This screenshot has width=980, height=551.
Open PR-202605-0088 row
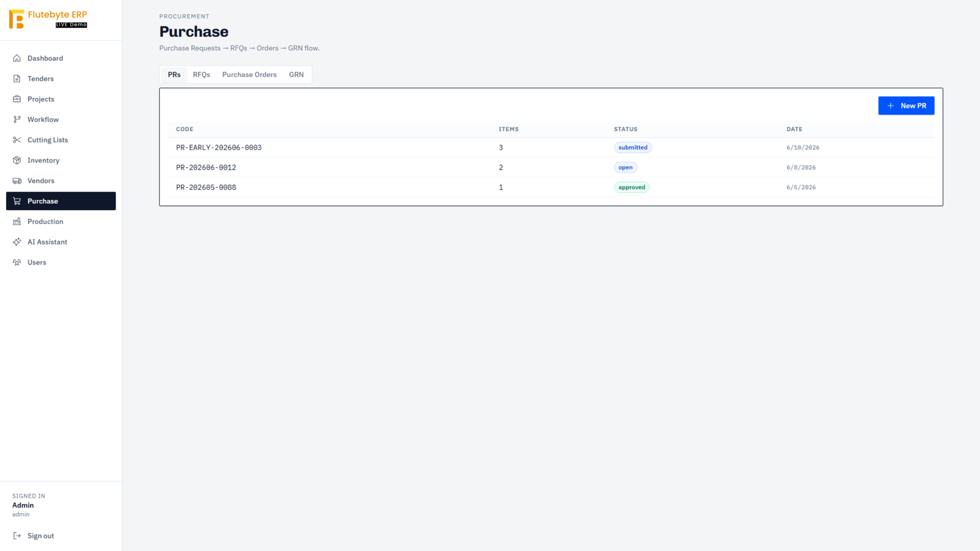coord(551,187)
